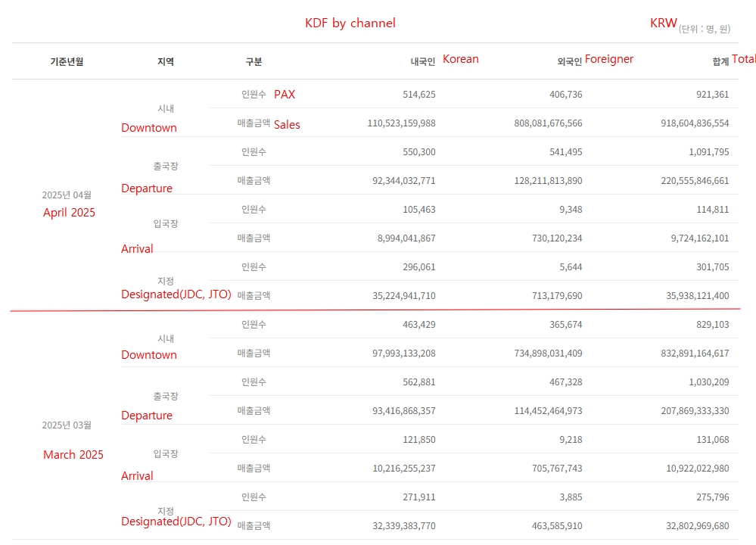This screenshot has width=756, height=545.
Task: Select April Downtown region label
Action: coord(149,128)
